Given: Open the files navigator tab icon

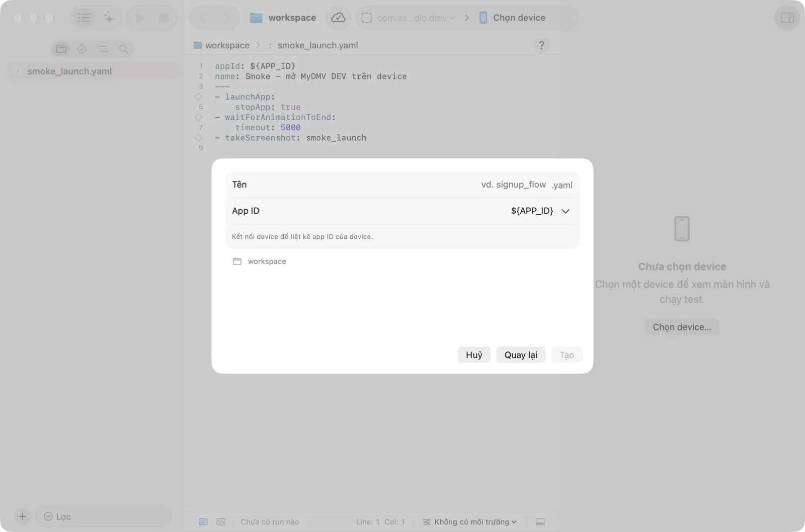Looking at the screenshot, I should [61, 49].
